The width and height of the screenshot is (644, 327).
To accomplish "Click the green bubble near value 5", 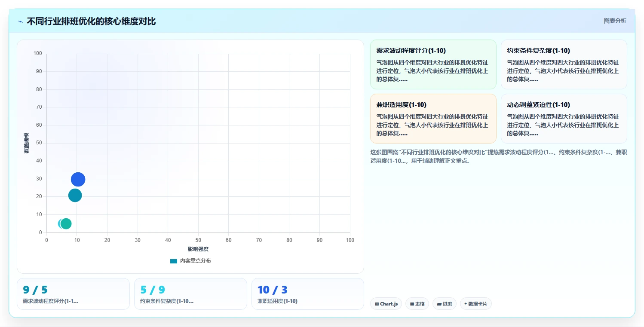I will click(66, 223).
